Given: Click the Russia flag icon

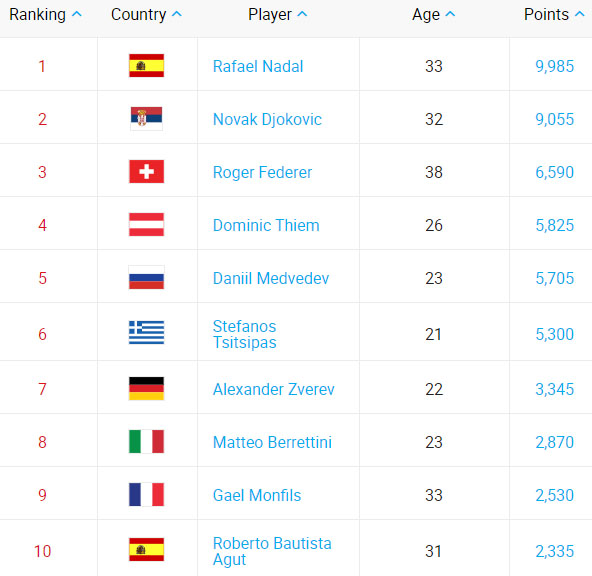Looking at the screenshot, I should 146,277.
